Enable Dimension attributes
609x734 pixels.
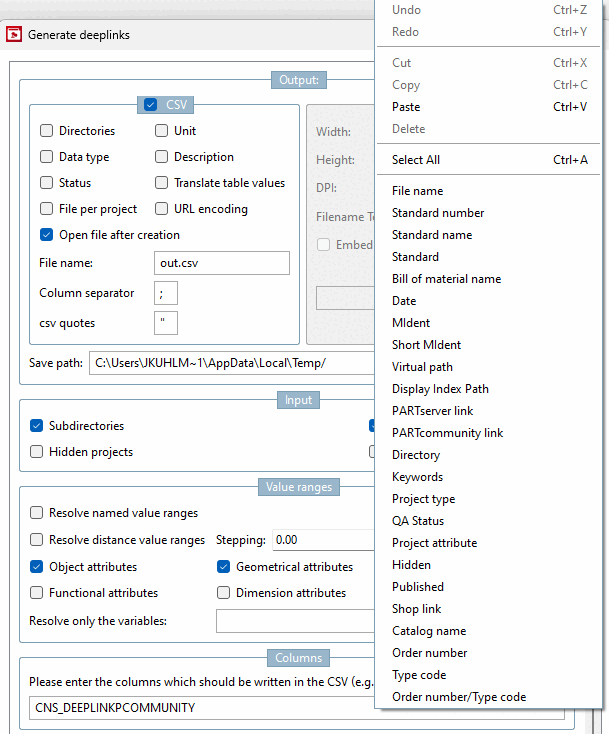click(224, 593)
